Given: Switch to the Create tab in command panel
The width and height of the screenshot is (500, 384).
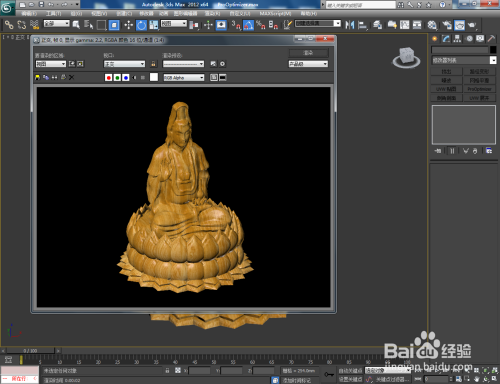Looking at the screenshot, I should (435, 39).
